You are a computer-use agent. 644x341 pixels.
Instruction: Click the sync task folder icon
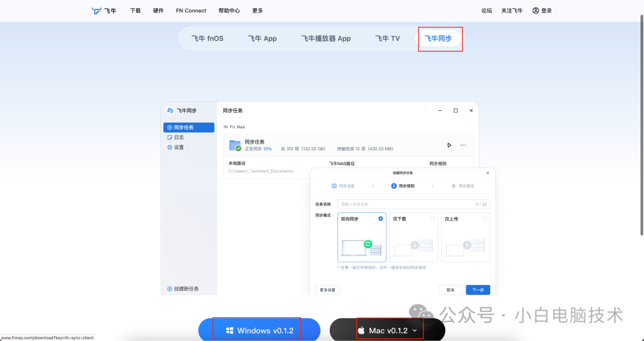pyautogui.click(x=236, y=145)
